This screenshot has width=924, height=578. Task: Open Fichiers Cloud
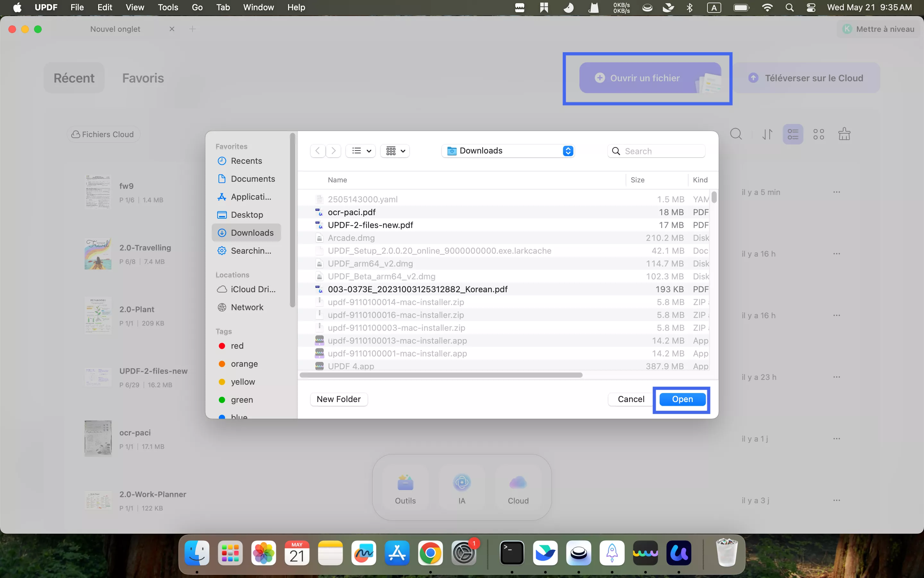[x=103, y=135]
